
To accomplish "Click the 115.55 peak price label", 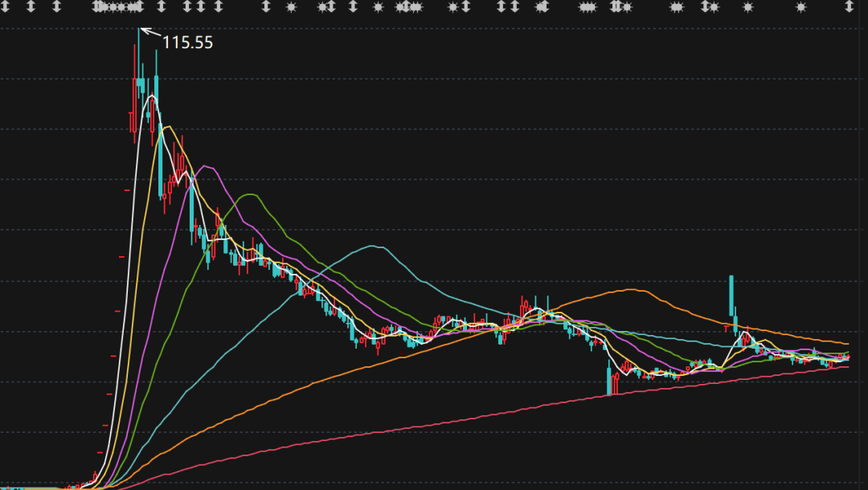I will pyautogui.click(x=187, y=43).
